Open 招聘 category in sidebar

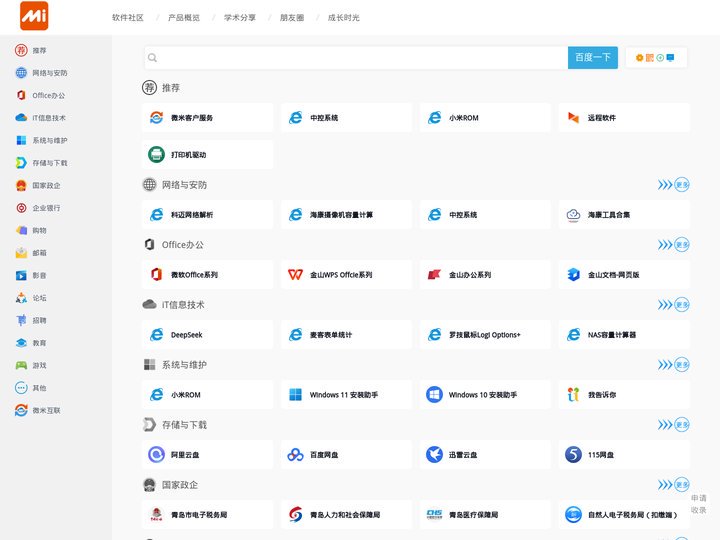point(31,320)
